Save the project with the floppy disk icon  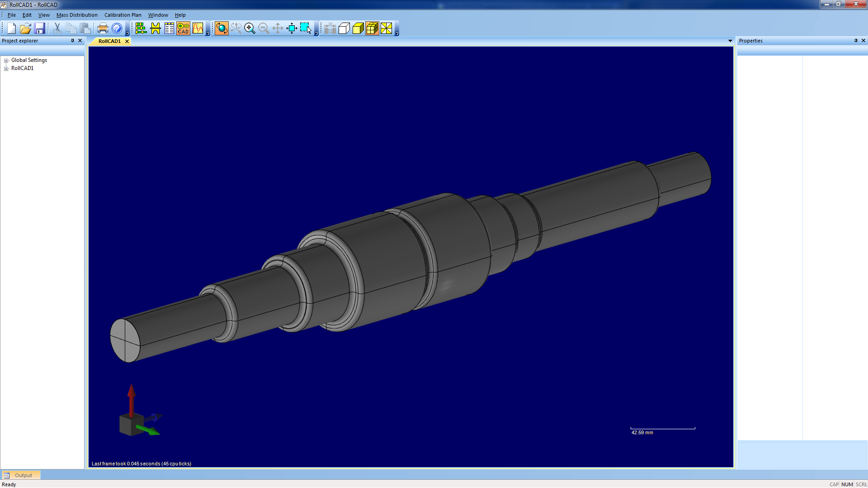39,28
